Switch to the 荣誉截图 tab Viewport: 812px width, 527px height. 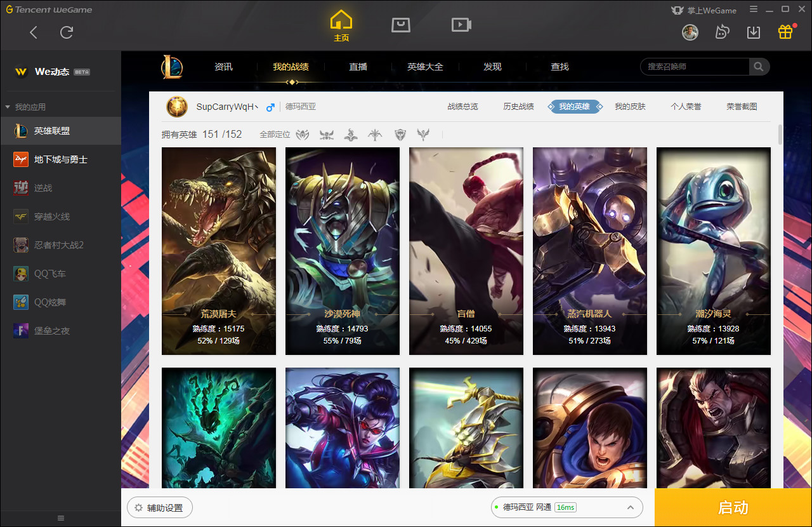[x=742, y=107]
